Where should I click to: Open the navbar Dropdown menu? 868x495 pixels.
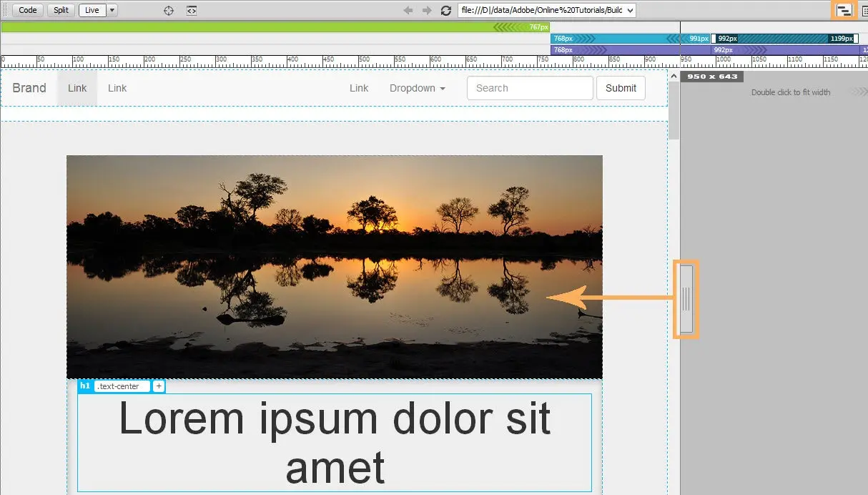coord(418,88)
